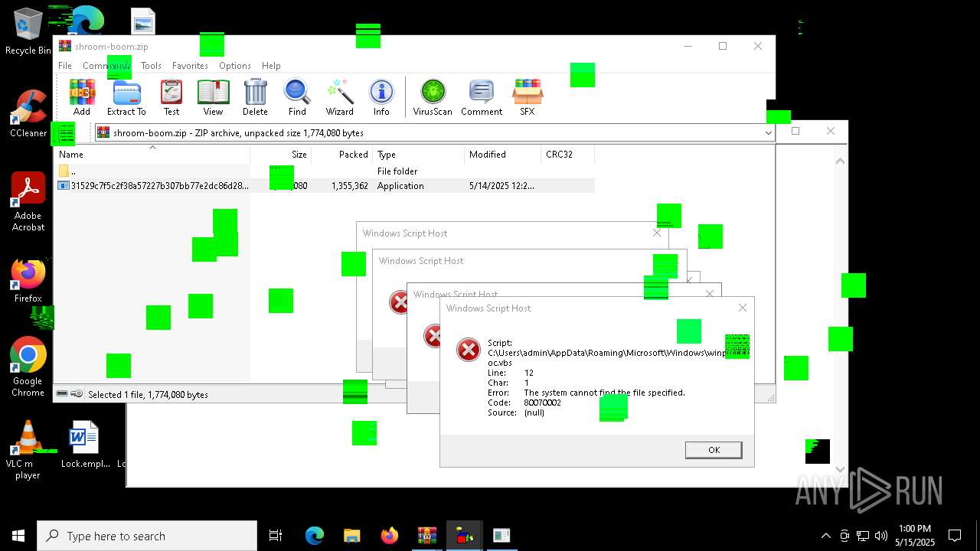Select the 31529c7f5c2f38a... application file row

coord(325,186)
